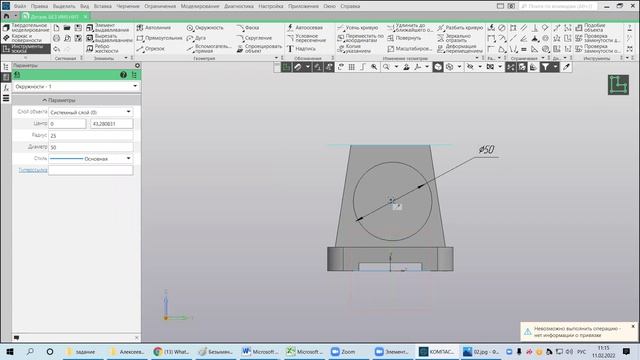Open zoom options dropdown arrow
Image resolution: width=640 pixels, height=360 pixels.
pyautogui.click(x=396, y=67)
